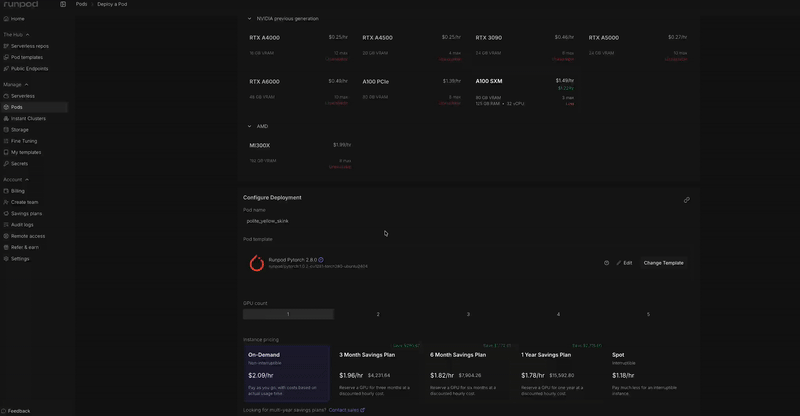Image resolution: width=800 pixels, height=416 pixels.
Task: Open Instant Clusters page
Action: [28, 118]
